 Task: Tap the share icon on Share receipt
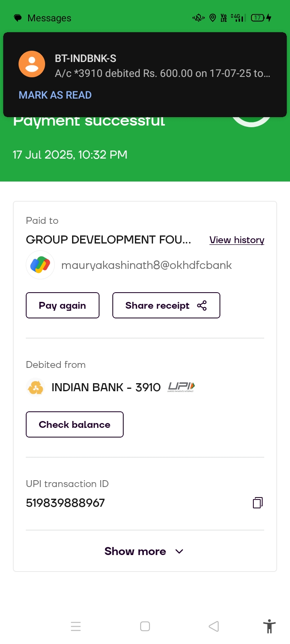(x=202, y=305)
